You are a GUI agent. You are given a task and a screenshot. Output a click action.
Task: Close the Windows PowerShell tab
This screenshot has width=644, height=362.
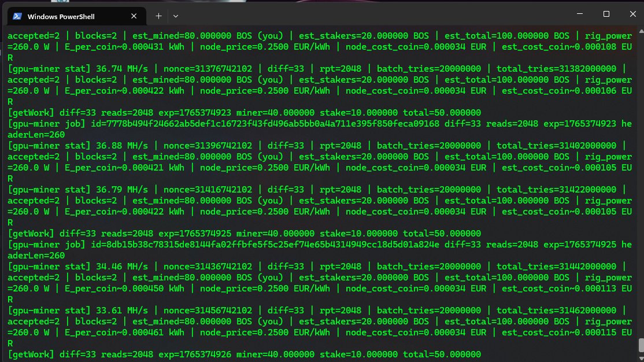134,16
